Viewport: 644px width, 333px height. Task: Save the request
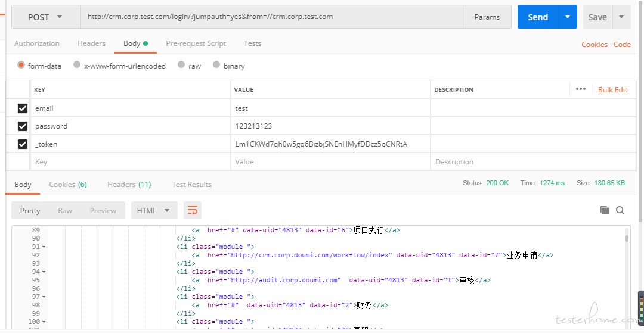tap(597, 17)
